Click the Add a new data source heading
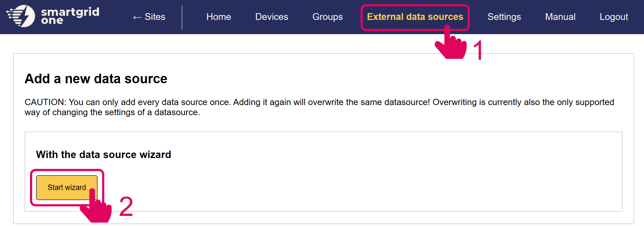 pyautogui.click(x=96, y=79)
